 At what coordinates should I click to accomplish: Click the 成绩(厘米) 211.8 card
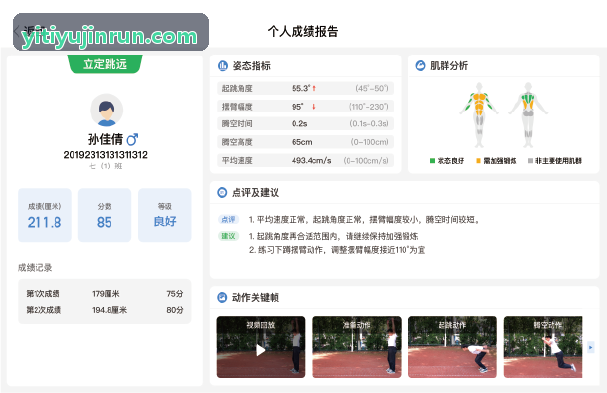click(45, 215)
